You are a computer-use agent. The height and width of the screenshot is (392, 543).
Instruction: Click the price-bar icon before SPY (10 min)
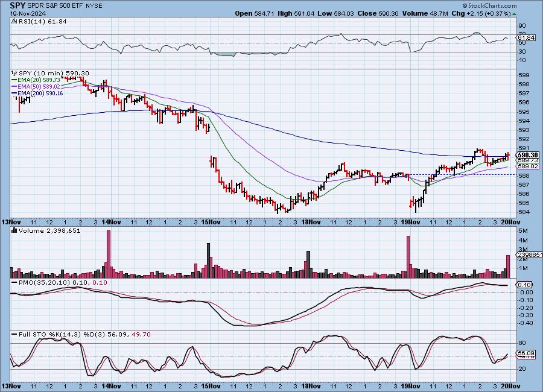coord(14,73)
